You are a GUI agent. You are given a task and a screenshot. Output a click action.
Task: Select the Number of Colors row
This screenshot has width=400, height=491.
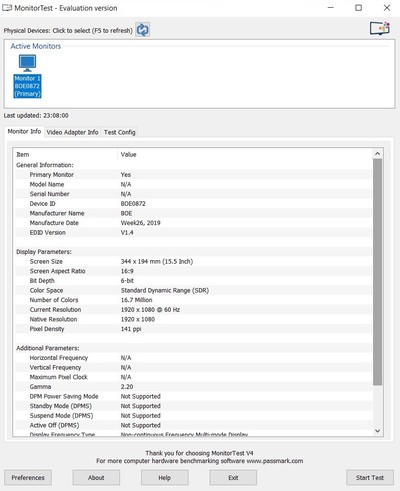coord(193,300)
